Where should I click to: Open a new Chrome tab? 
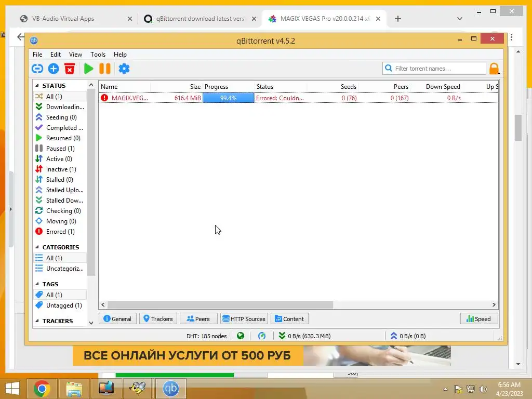tap(398, 19)
